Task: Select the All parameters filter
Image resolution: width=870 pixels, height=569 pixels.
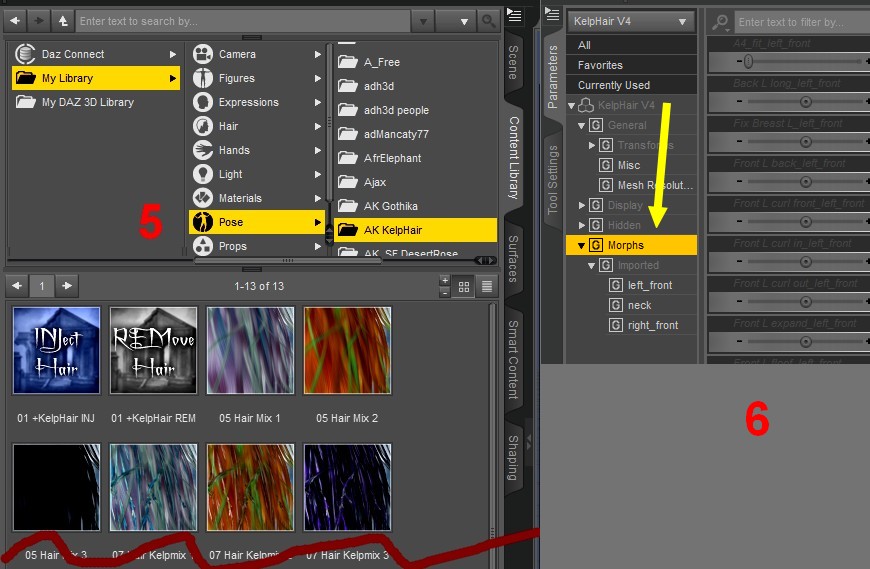Action: point(631,45)
